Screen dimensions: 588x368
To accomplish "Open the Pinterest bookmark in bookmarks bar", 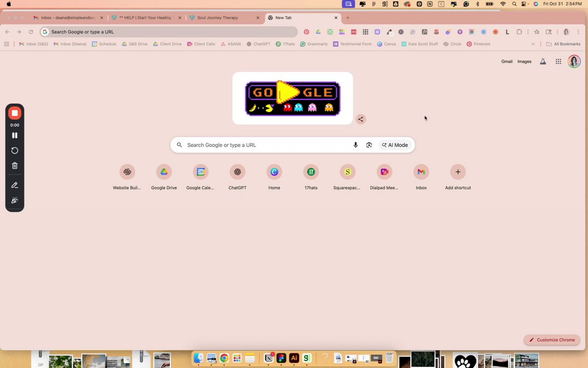I will pos(478,44).
